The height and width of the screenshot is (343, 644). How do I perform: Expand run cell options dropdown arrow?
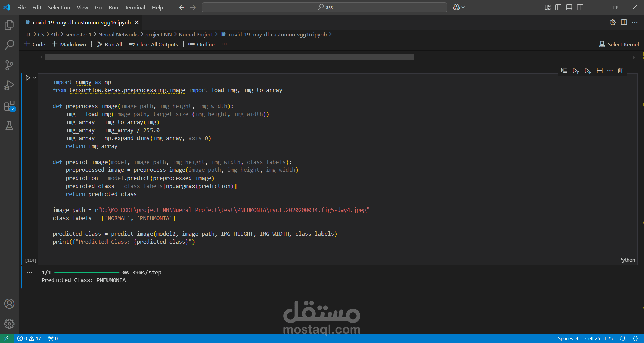[x=35, y=78]
